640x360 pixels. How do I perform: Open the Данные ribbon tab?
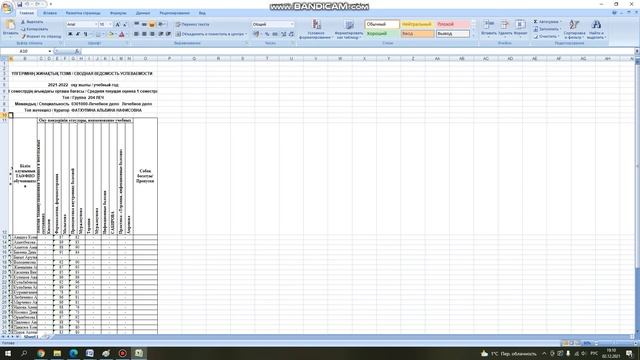(142, 13)
